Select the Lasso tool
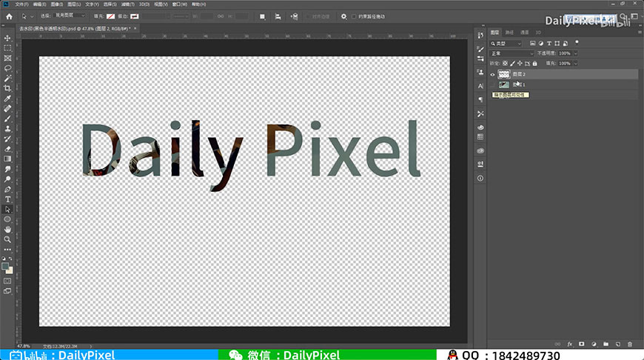 click(7, 68)
